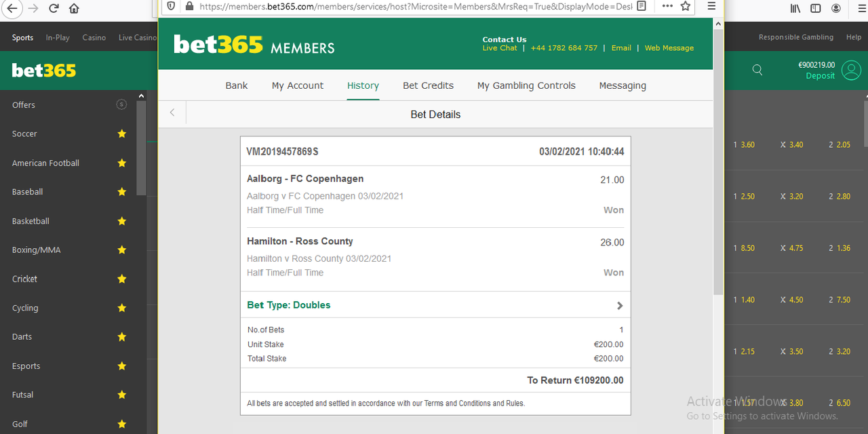This screenshot has height=434, width=868.
Task: Open Soccer in the sports sidebar
Action: pyautogui.click(x=24, y=134)
